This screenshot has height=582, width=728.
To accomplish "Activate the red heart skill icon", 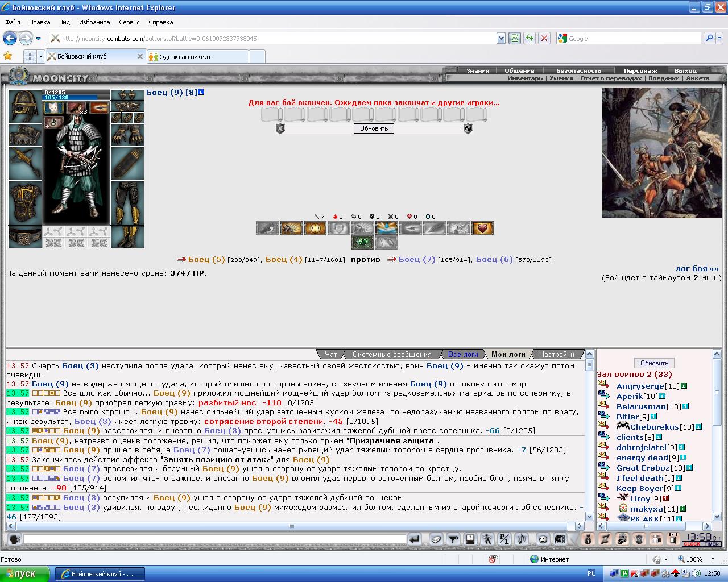I will point(482,228).
